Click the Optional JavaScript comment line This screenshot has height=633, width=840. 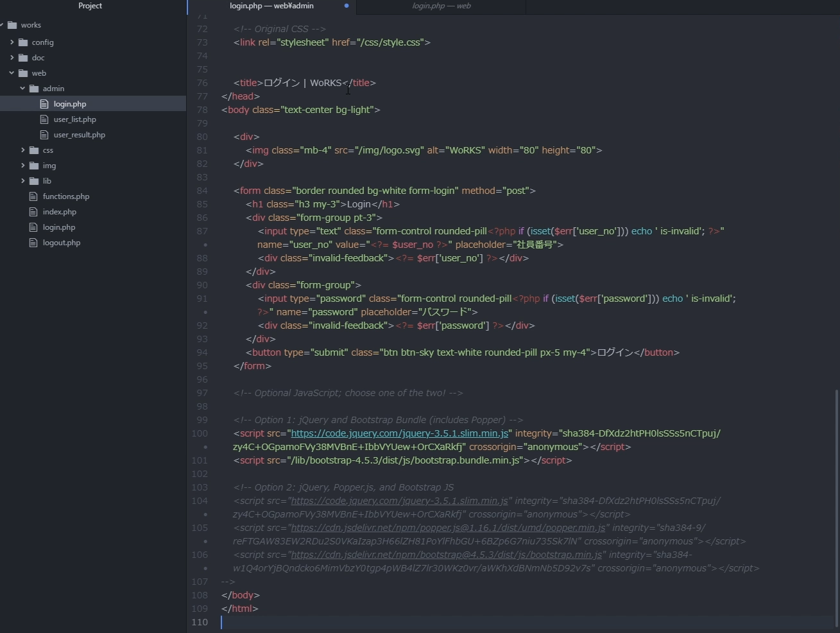[x=348, y=393]
